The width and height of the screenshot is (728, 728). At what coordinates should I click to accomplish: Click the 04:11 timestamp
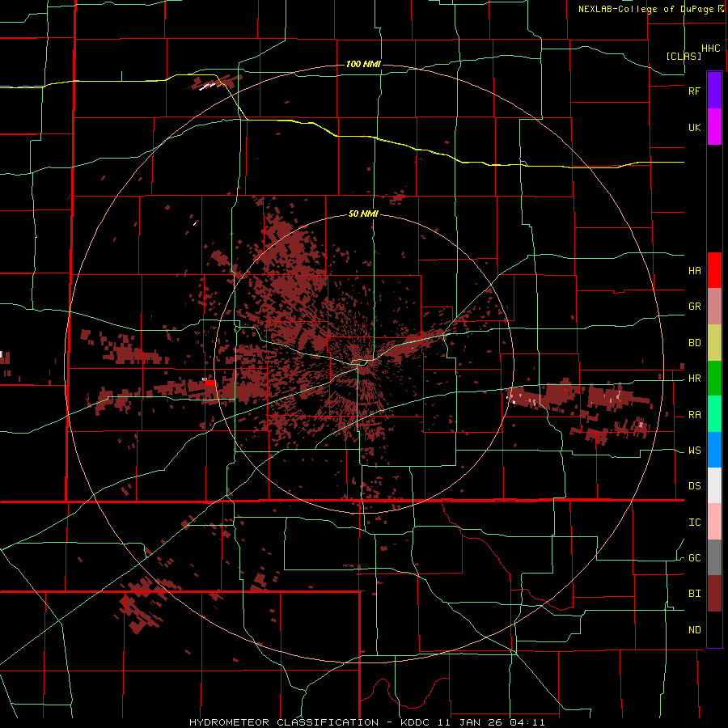[529, 722]
